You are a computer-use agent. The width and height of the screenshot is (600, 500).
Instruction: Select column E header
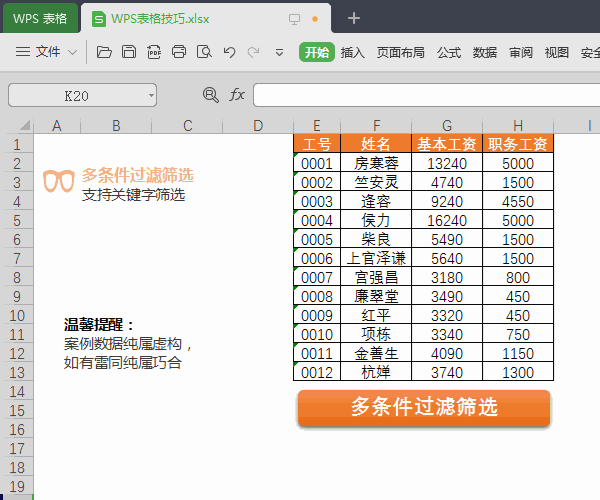pos(317,125)
